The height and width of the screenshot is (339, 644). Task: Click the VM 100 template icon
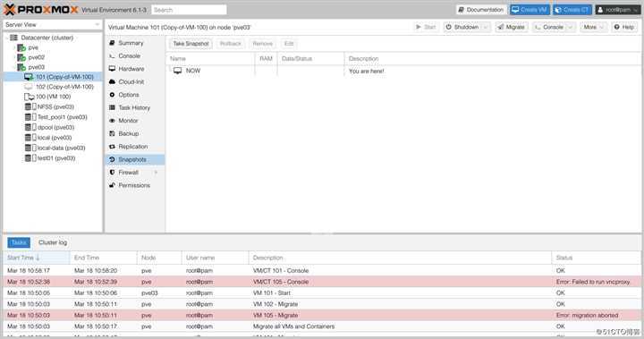[x=30, y=97]
